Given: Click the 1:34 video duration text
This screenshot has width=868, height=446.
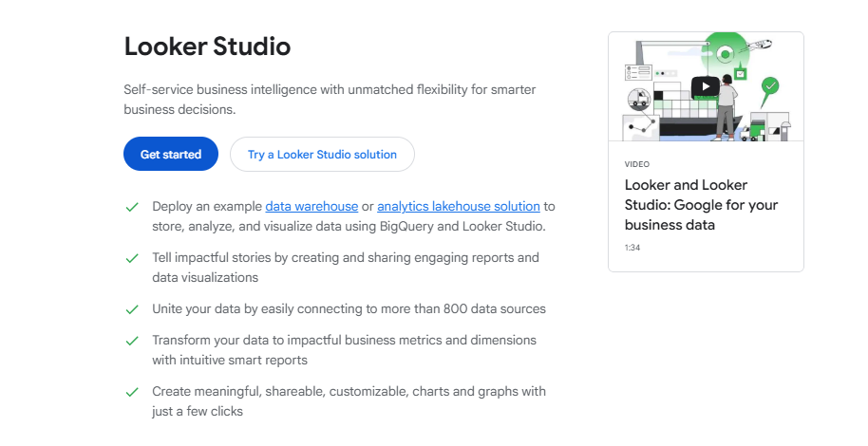Looking at the screenshot, I should [x=632, y=248].
